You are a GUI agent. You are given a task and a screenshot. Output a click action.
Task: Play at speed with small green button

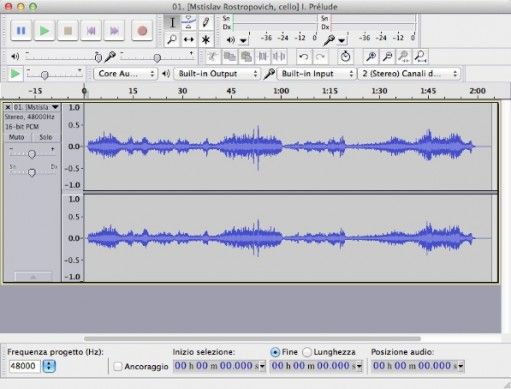point(15,74)
